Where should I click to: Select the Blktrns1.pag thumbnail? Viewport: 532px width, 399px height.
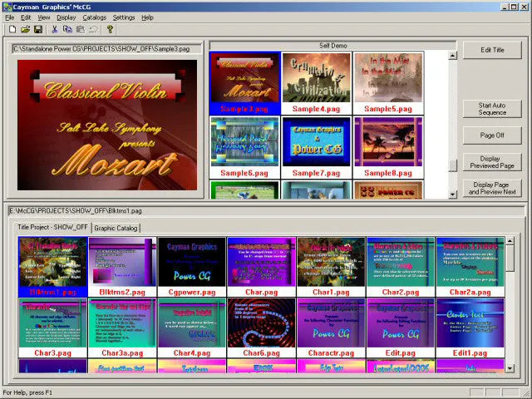tap(53, 267)
